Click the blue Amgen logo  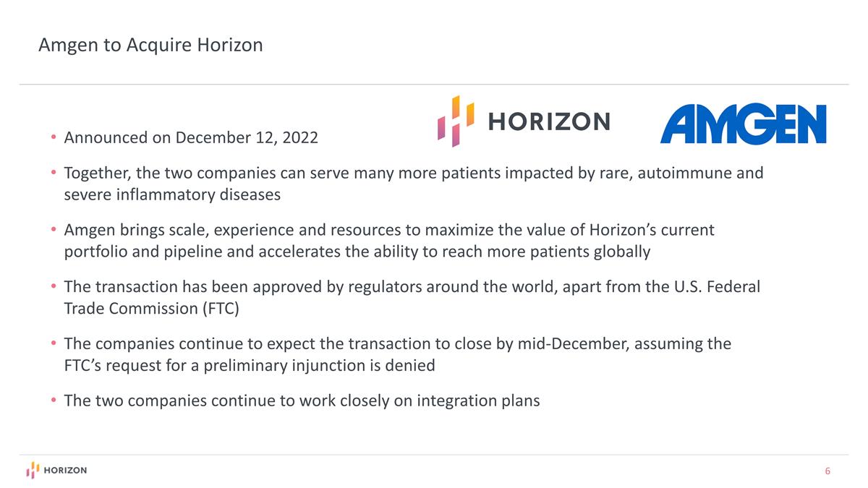click(x=743, y=124)
